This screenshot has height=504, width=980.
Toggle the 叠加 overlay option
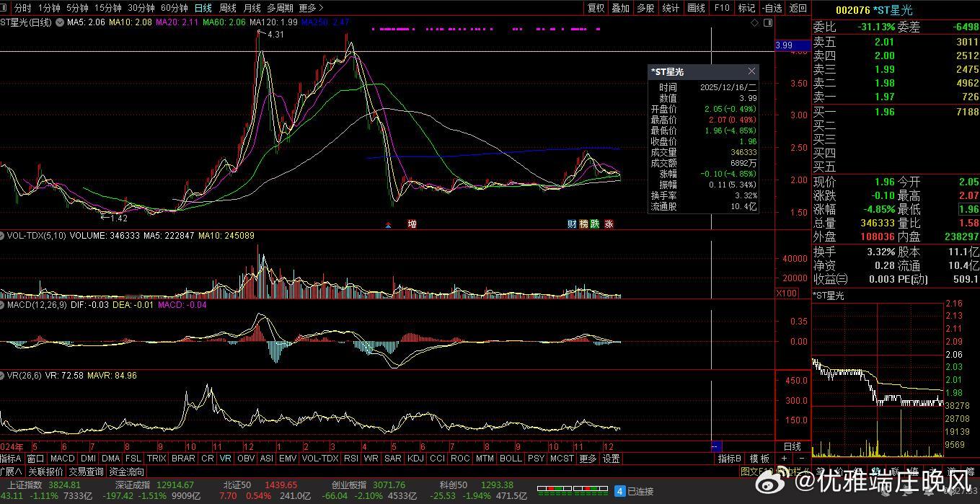pyautogui.click(x=620, y=8)
